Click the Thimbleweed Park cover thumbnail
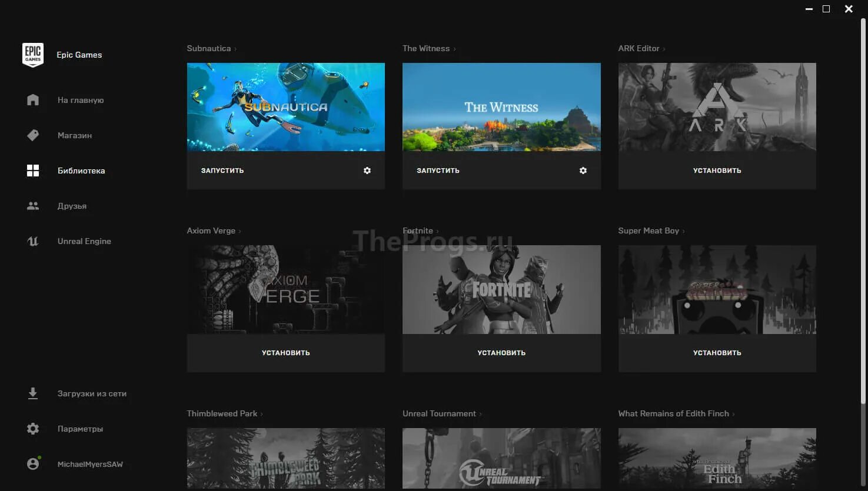The image size is (868, 491). (286, 459)
